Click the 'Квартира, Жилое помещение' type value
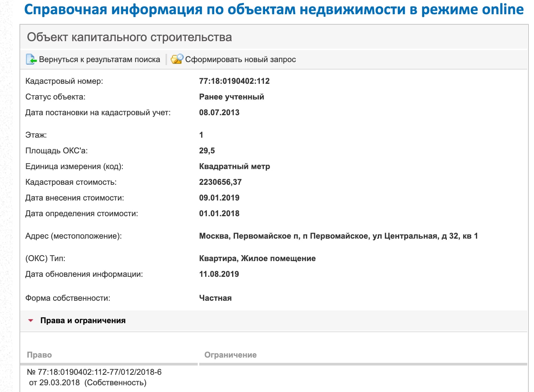 (257, 258)
